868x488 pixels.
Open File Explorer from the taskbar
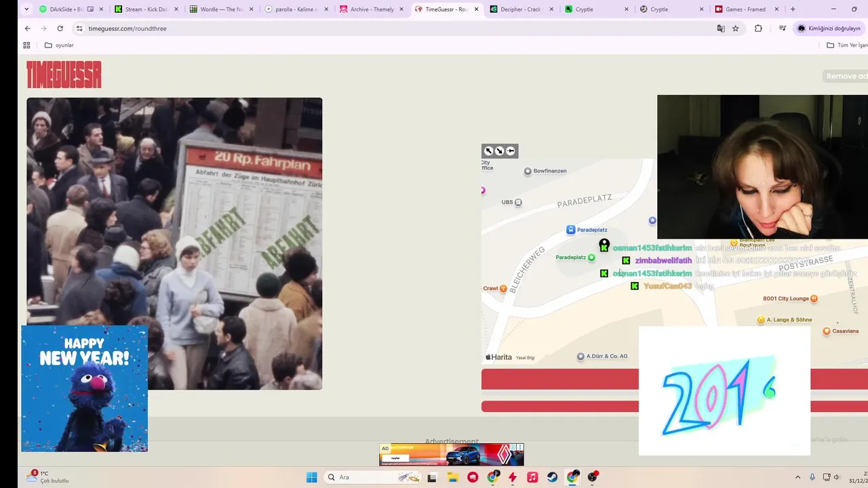click(452, 477)
